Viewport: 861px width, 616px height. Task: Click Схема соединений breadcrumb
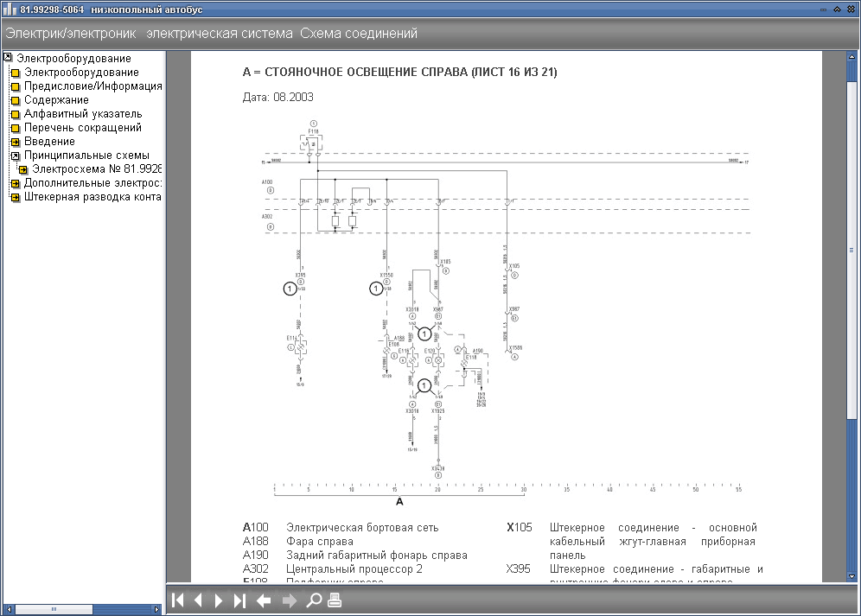359,34
